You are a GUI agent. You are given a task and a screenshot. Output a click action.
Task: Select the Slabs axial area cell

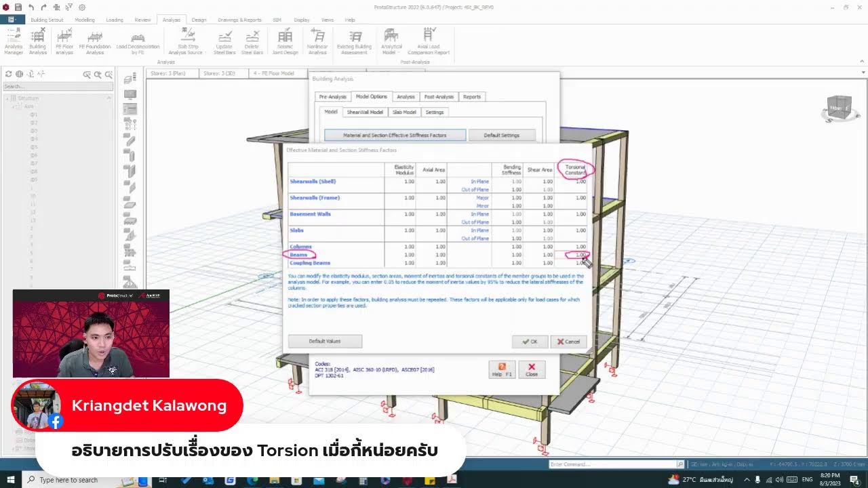point(431,230)
